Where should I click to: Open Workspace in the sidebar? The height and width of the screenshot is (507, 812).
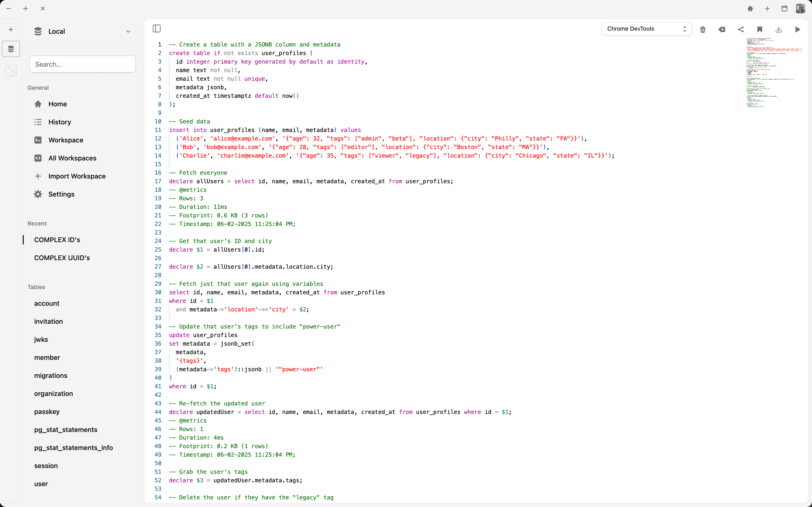pyautogui.click(x=82, y=140)
